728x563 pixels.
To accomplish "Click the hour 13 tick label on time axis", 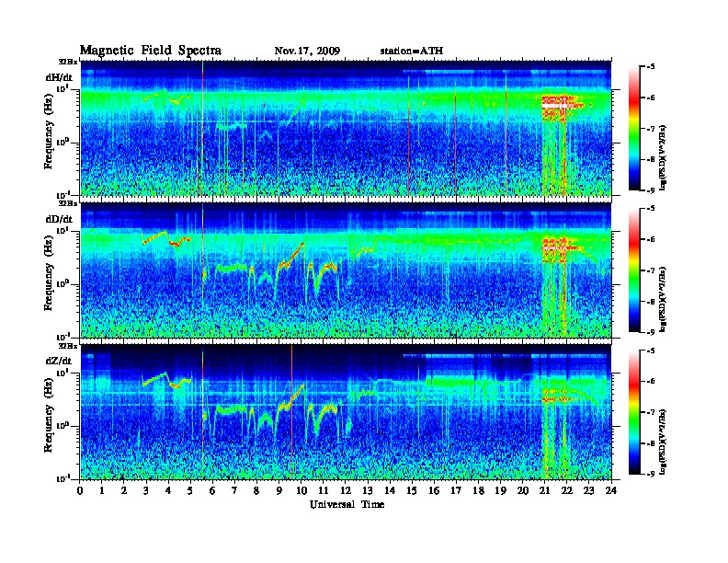I will [x=368, y=490].
